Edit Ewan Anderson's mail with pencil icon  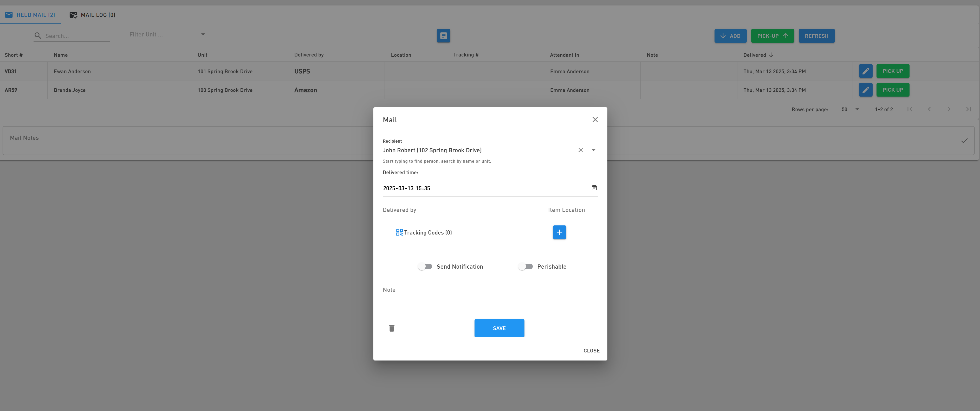click(866, 71)
